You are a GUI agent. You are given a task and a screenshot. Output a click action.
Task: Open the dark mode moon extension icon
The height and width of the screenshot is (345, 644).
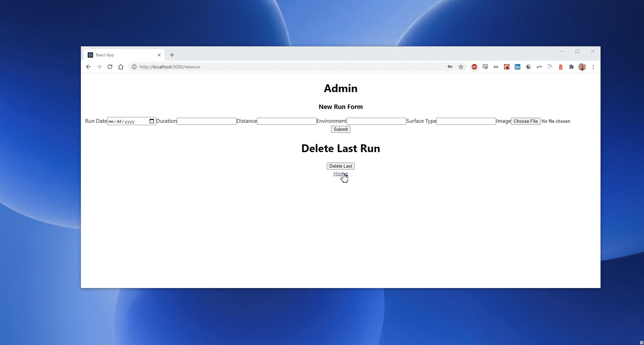point(528,67)
